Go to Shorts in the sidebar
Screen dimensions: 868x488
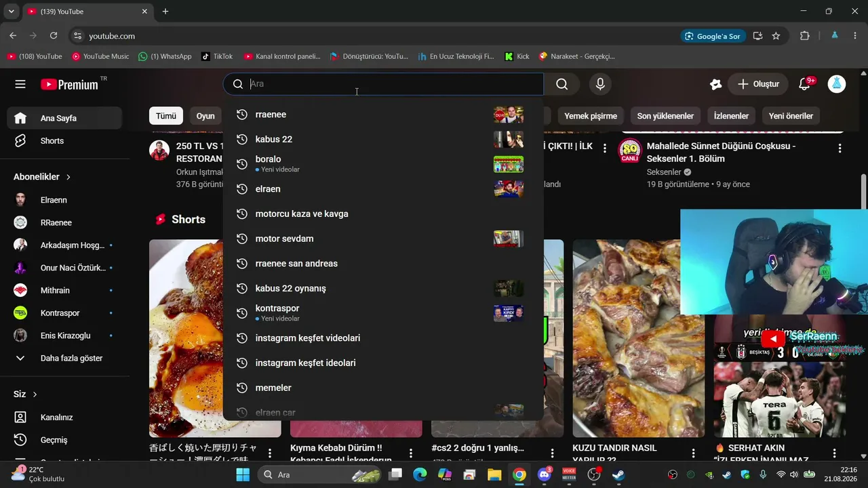[65, 141]
